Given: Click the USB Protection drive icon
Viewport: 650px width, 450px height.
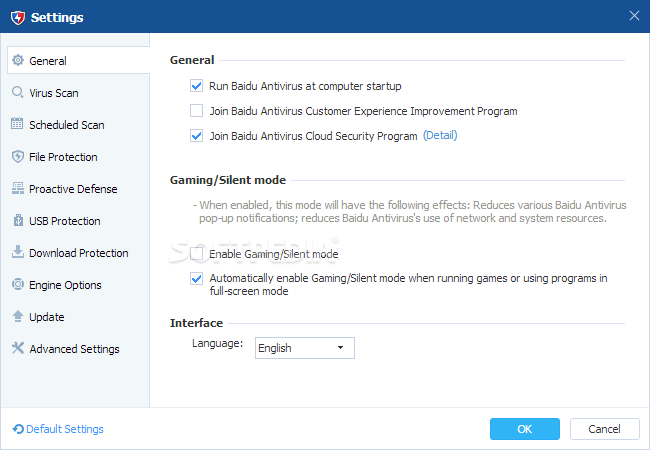Looking at the screenshot, I should (18, 220).
